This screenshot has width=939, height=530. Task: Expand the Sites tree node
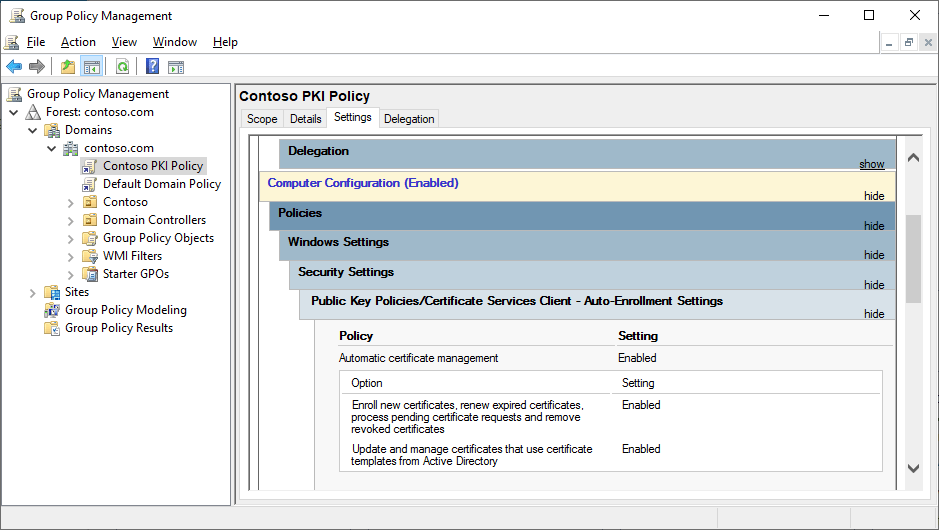click(x=33, y=292)
